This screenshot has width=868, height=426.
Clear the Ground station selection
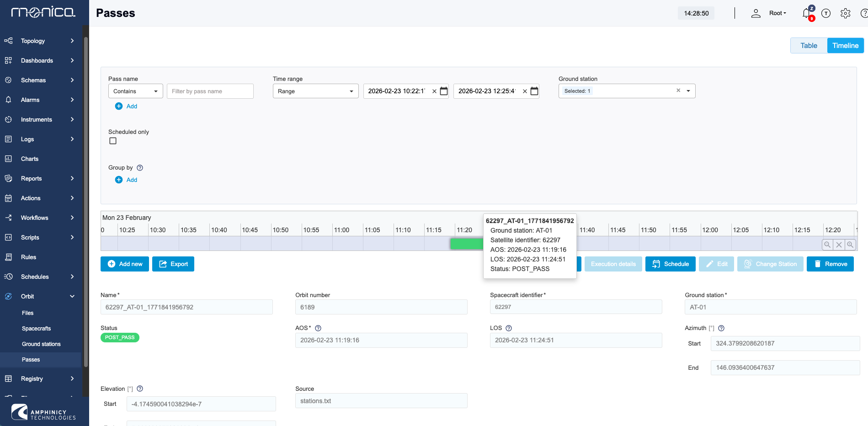678,91
